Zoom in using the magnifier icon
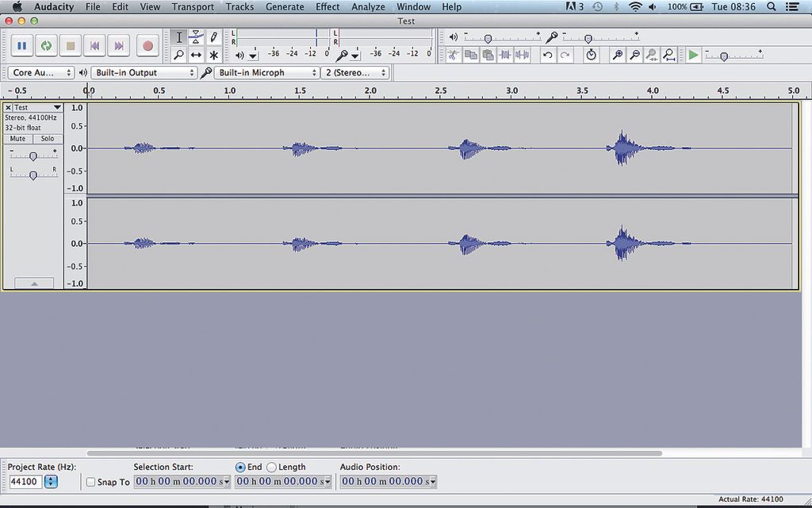 (617, 55)
